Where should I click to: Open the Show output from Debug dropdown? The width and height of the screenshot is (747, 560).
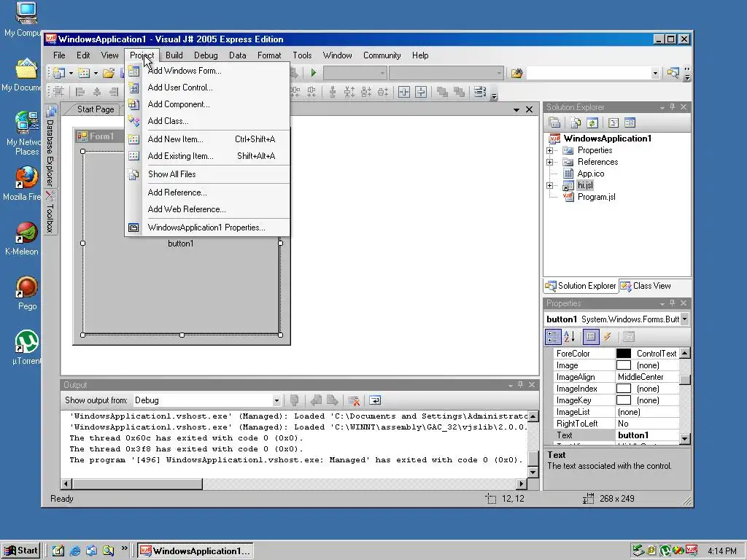[x=276, y=400]
